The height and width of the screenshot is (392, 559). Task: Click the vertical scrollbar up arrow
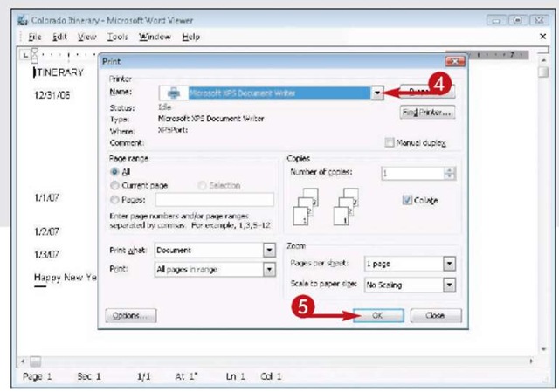pos(543,60)
